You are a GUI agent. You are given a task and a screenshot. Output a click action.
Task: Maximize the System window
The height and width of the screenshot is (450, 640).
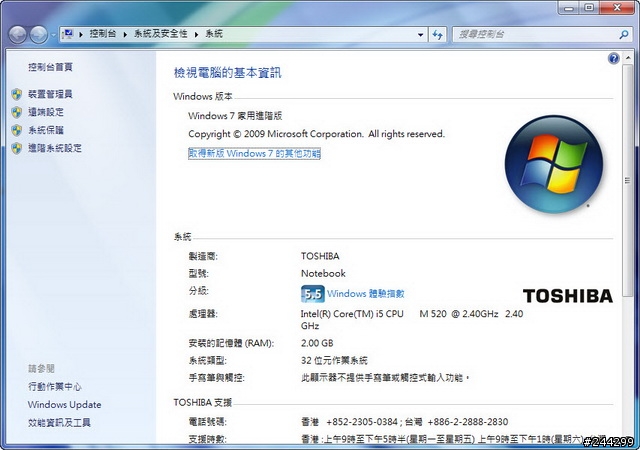590,7
